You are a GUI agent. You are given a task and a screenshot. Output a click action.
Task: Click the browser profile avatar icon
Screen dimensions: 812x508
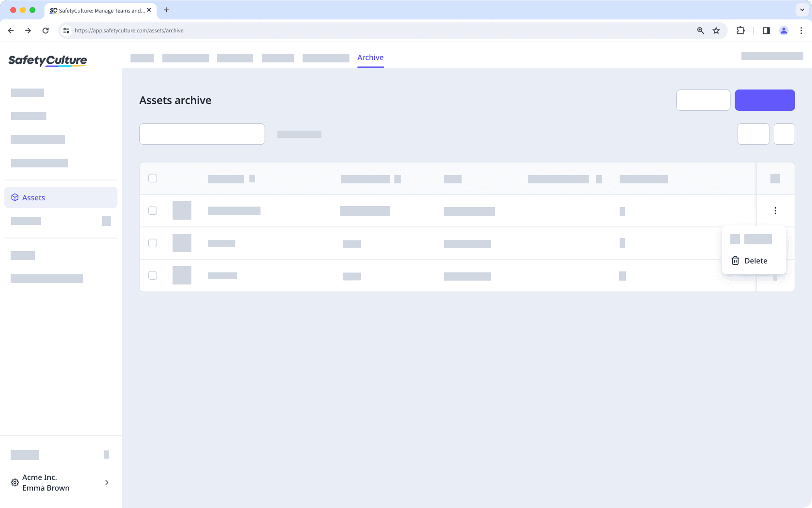tap(783, 30)
